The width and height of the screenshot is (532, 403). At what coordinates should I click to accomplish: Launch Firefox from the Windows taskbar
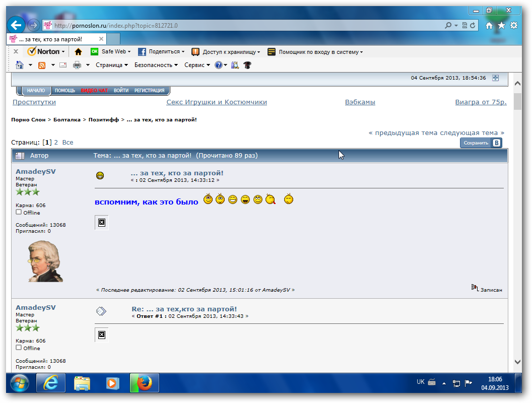[x=144, y=383]
